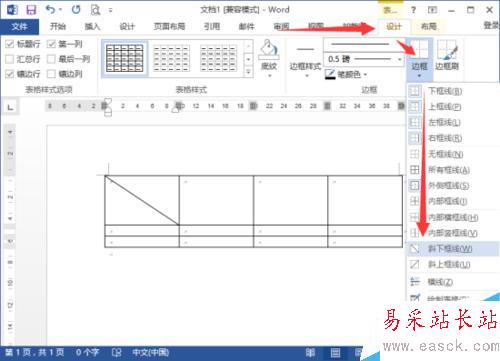Collapse the 边框 (Borders) dropdown arrow
Viewport: 500px width, 361px height.
[x=419, y=76]
